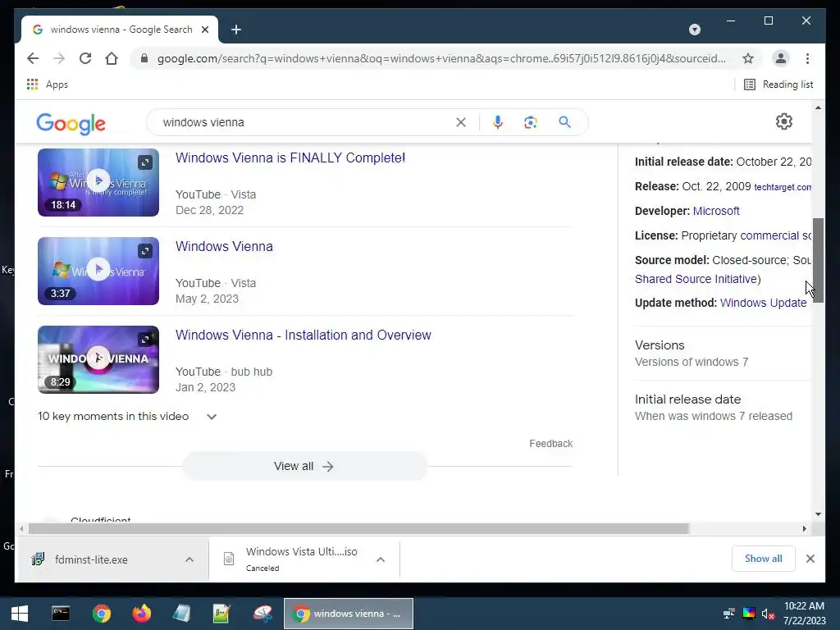This screenshot has height=630, width=840.
Task: Play the 8:29 Windows Vienna video thumbnail
Action: tap(98, 359)
